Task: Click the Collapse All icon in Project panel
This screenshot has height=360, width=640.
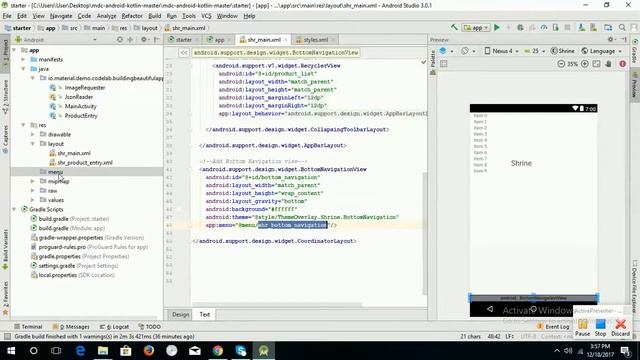Action: coord(130,40)
